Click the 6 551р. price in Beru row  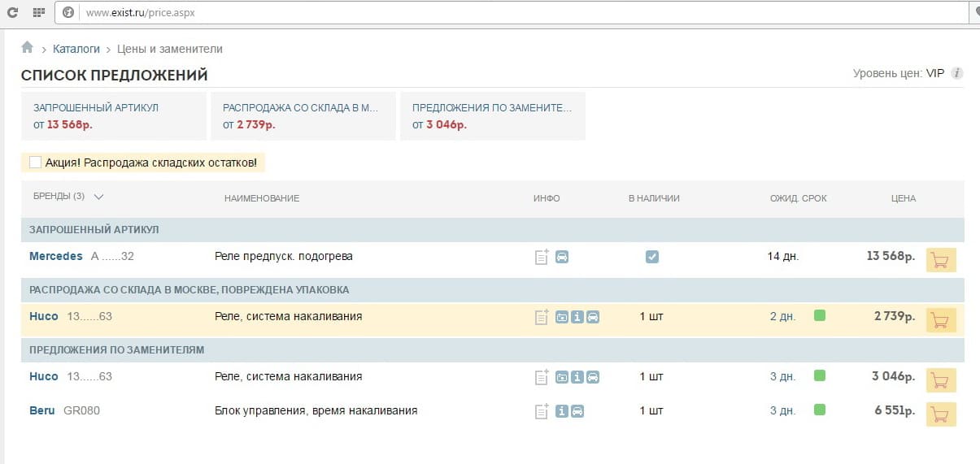(895, 410)
